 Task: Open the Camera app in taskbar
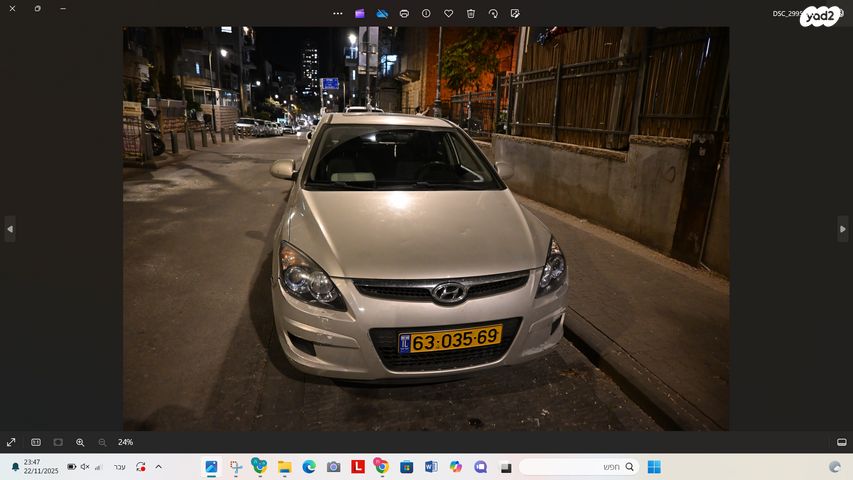pos(333,467)
